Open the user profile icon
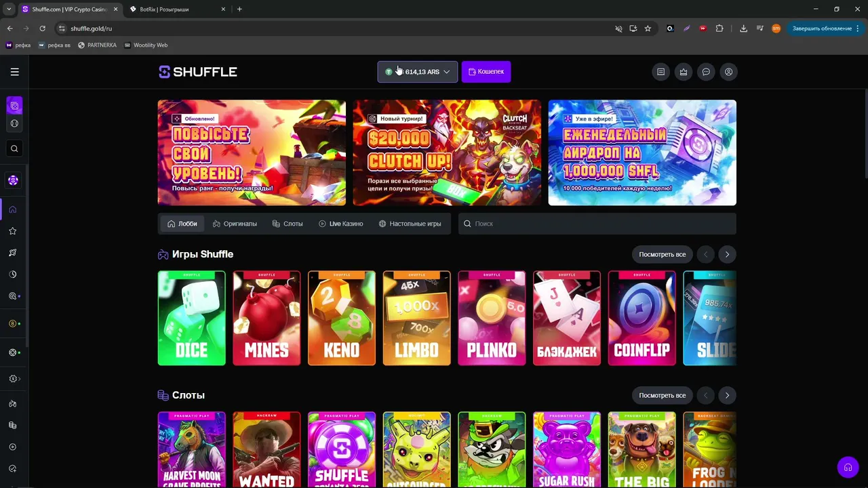This screenshot has width=868, height=488. (x=728, y=72)
